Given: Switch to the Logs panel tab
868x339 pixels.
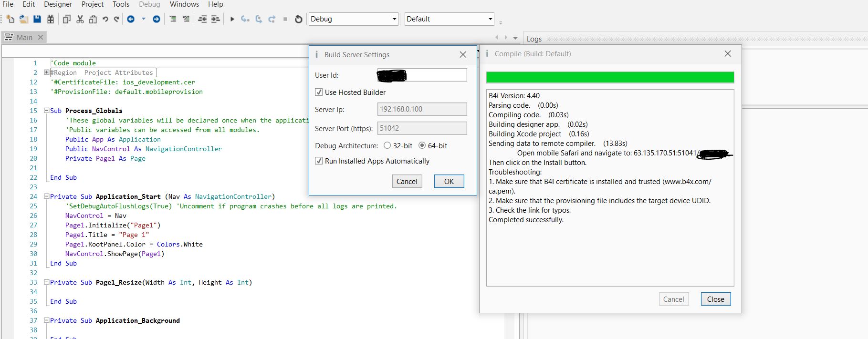Looking at the screenshot, I should click(x=534, y=39).
